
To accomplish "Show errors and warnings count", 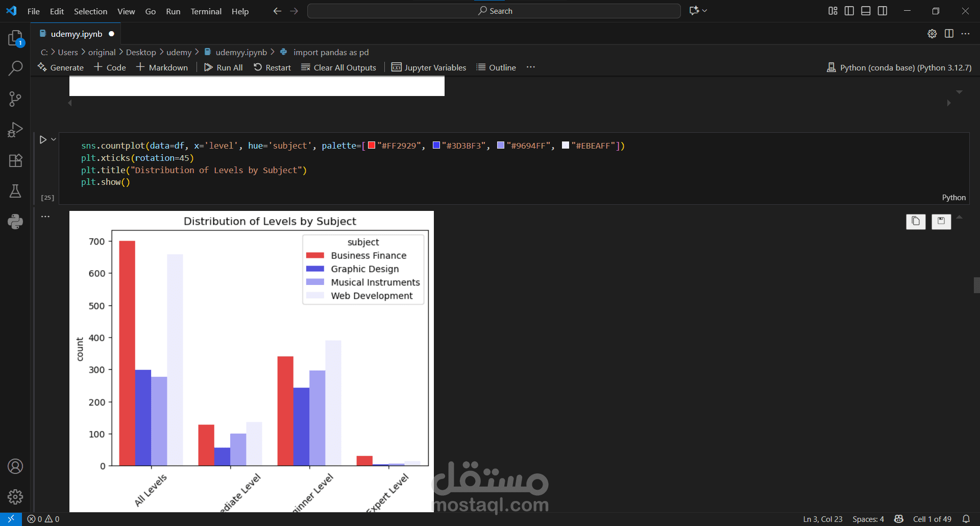I will click(x=43, y=519).
